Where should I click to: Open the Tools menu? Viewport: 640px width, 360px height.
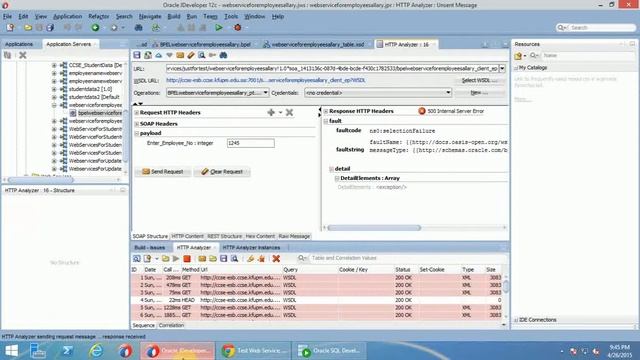[231, 16]
